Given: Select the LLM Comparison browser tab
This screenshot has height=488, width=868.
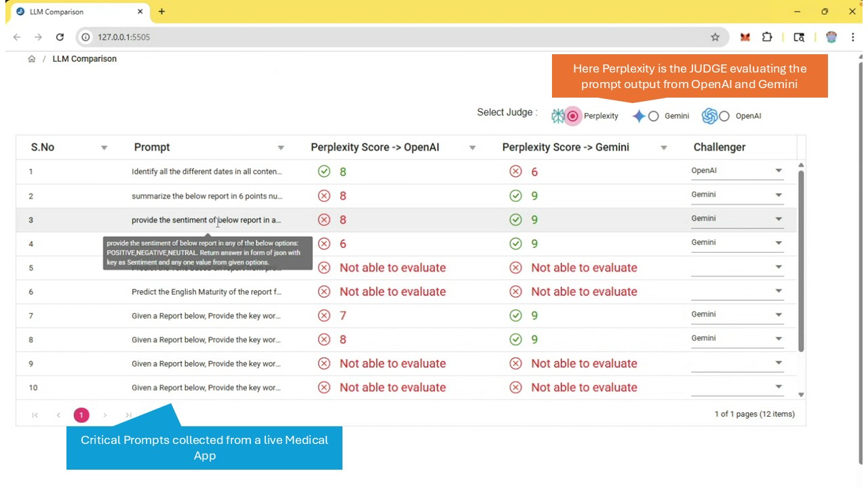Looking at the screenshot, I should pyautogui.click(x=80, y=12).
